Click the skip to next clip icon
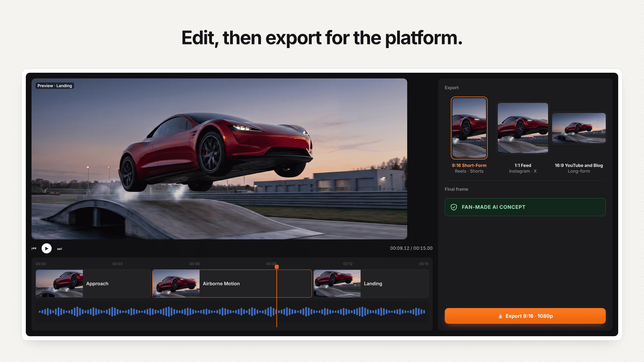The height and width of the screenshot is (362, 644). 60,249
